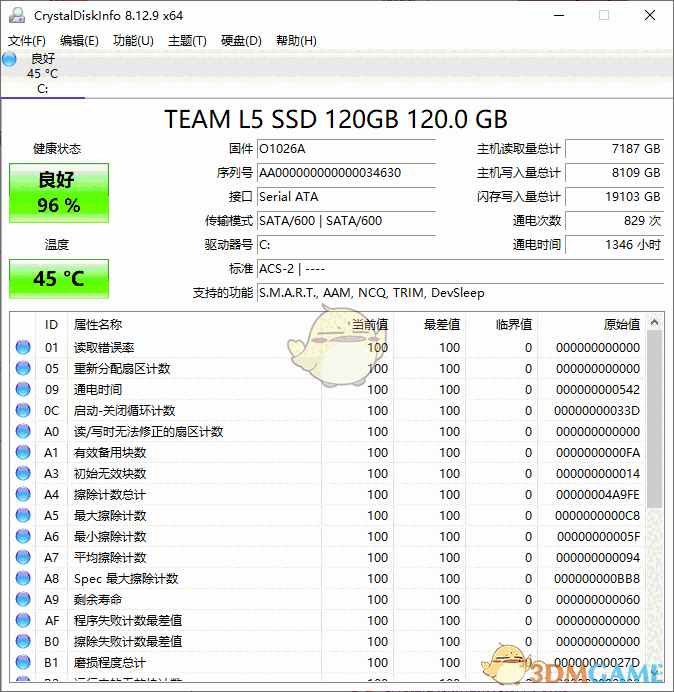
Task: Select the 读/写时无法修正的扇区计数 attribute name
Action: [x=148, y=432]
